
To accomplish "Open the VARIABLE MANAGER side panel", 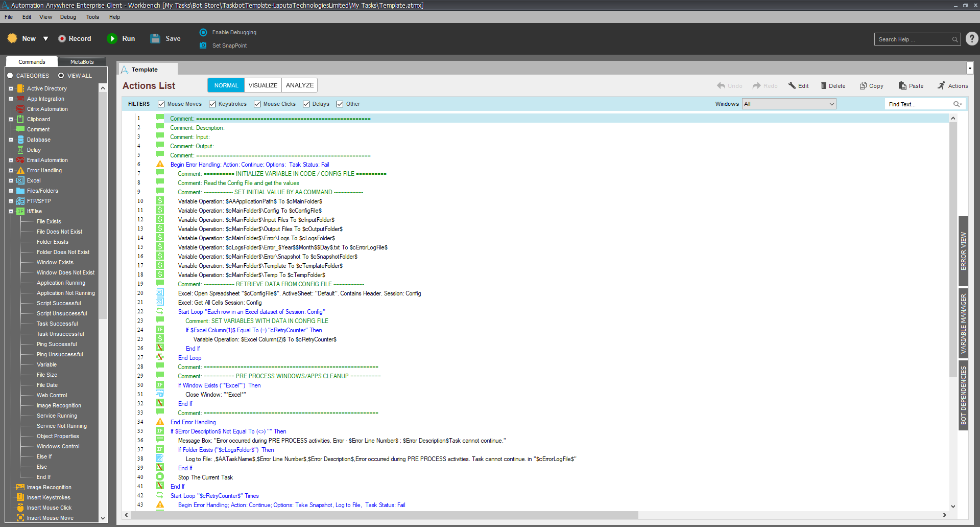I will (x=963, y=324).
